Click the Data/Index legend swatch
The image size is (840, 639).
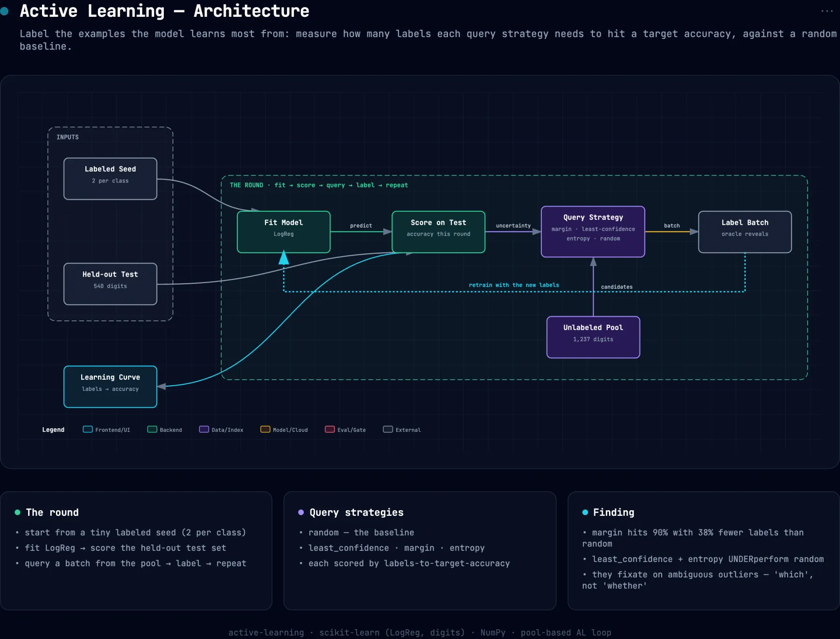[x=204, y=429]
